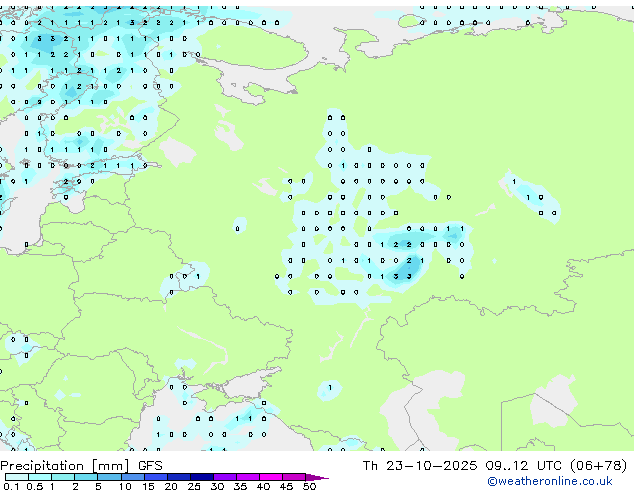Click the 45–50 mm legend swatch

pos(294,477)
